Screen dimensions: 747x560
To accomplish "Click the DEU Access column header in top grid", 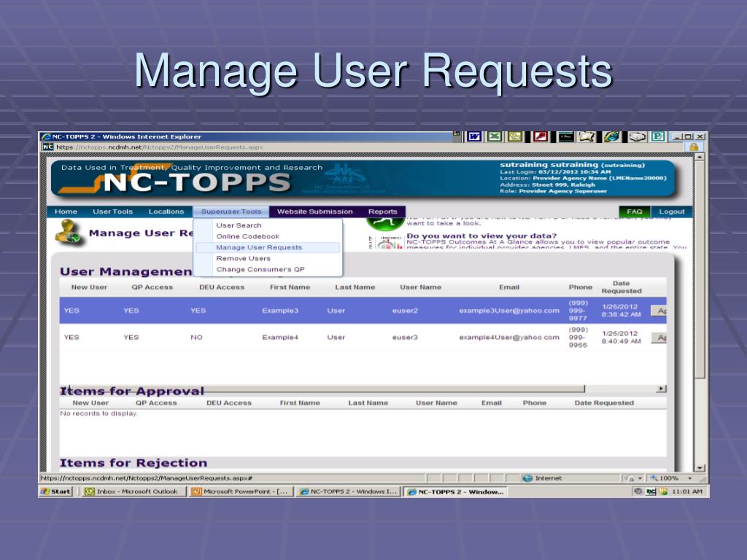I will [222, 287].
